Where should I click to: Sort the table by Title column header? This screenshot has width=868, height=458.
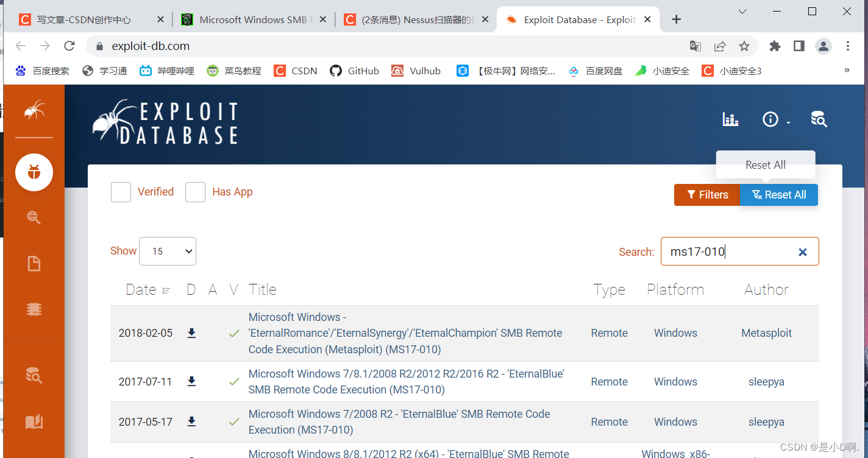point(262,290)
